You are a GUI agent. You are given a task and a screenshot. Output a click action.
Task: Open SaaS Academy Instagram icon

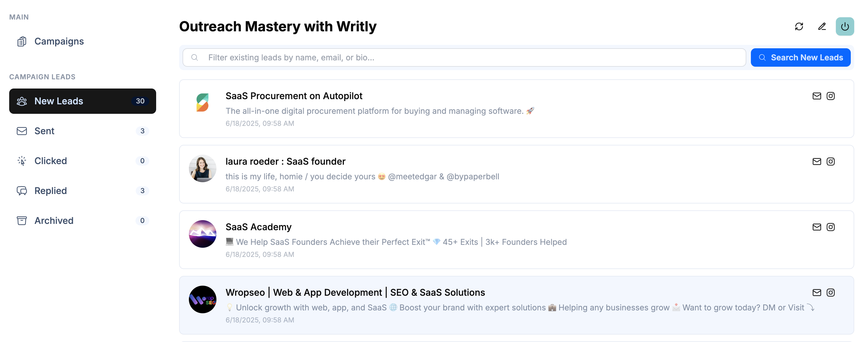(x=830, y=227)
